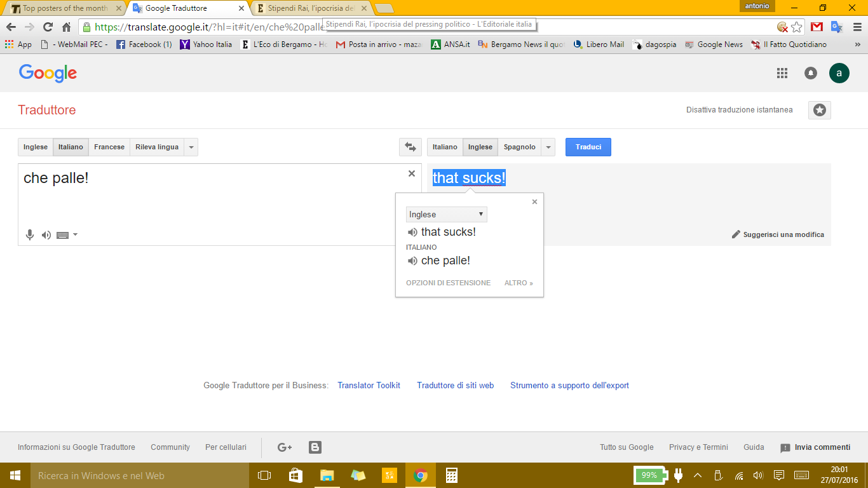Screen dimensions: 868x488
Task: Switch to Top posters of the month tab
Action: (x=64, y=8)
